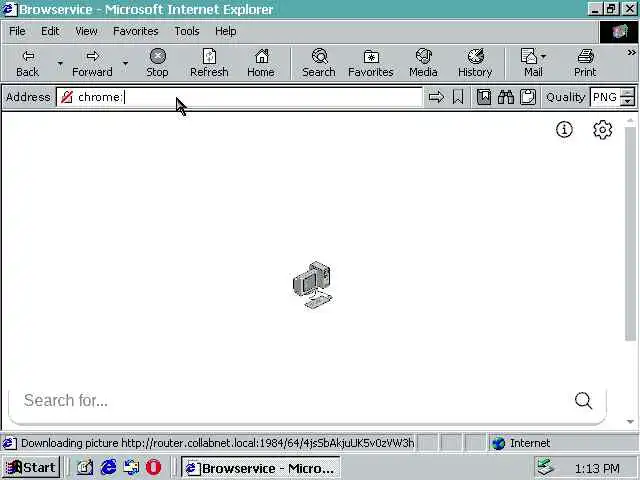Click the Back toolbar button
This screenshot has width=640, height=480.
(28, 63)
